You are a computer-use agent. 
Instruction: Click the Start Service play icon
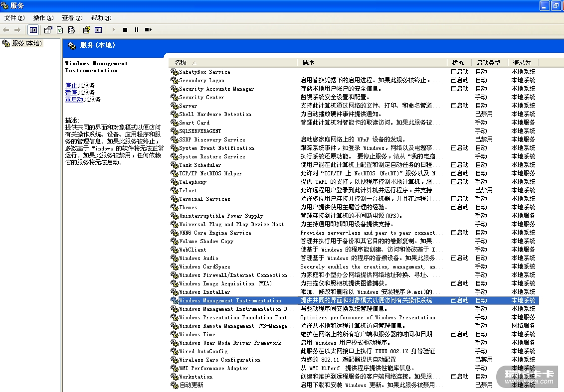(x=114, y=30)
